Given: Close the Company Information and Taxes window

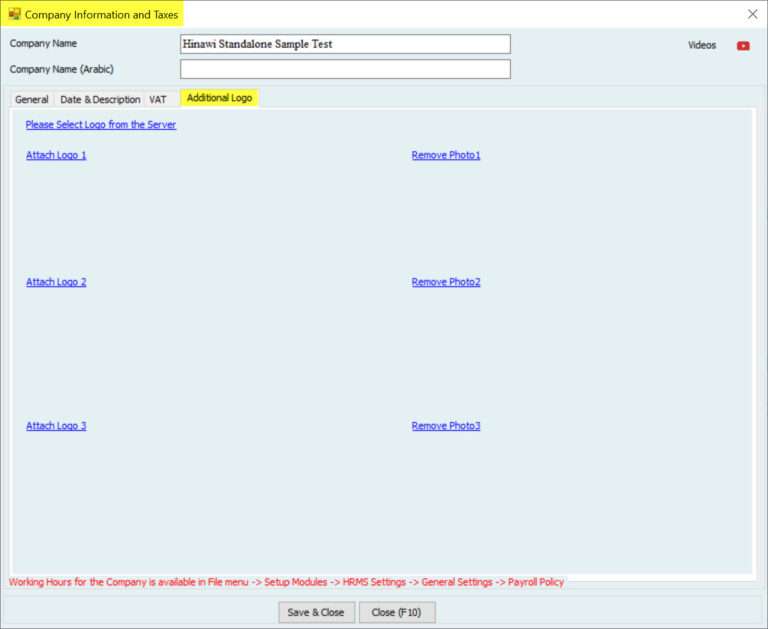Looking at the screenshot, I should tap(752, 14).
